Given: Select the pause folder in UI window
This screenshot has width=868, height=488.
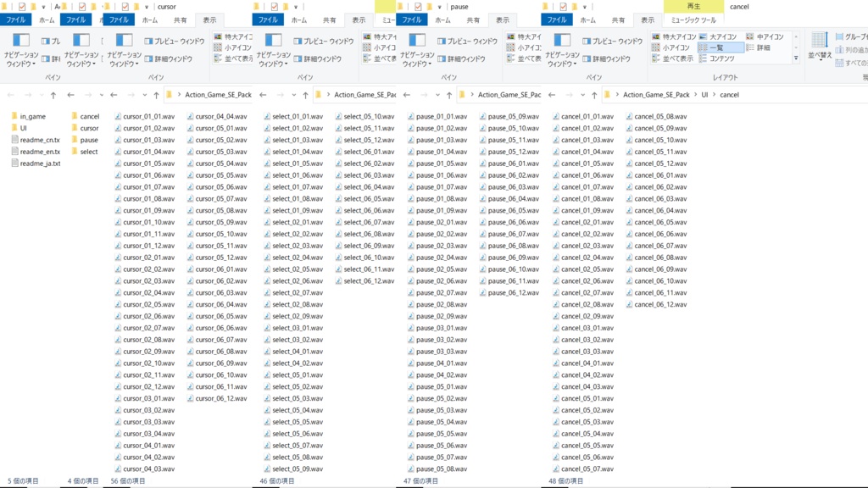Looking at the screenshot, I should 85,140.
